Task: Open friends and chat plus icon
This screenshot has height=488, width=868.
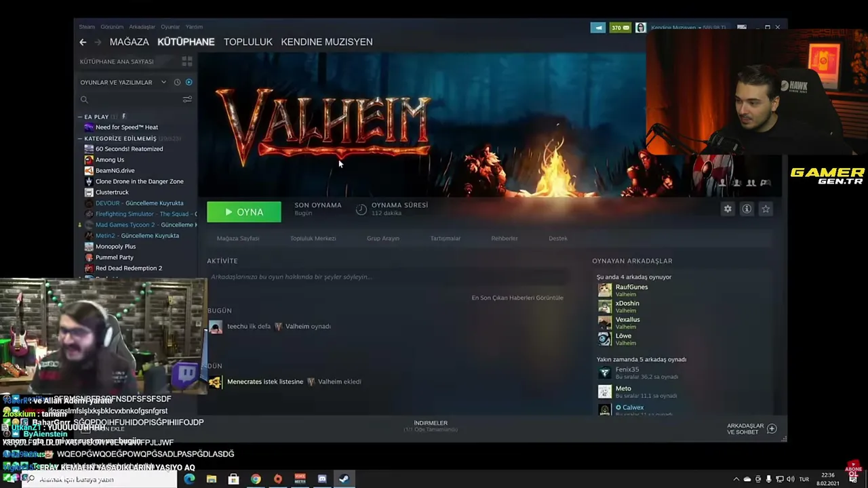Action: tap(772, 429)
